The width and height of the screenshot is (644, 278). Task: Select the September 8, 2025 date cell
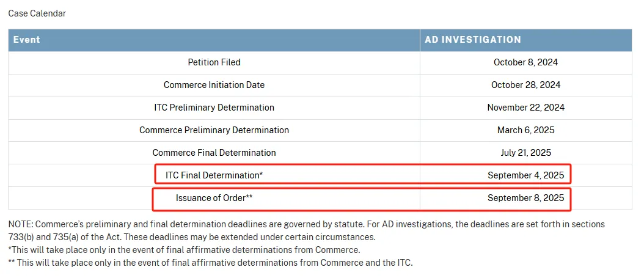pos(525,198)
